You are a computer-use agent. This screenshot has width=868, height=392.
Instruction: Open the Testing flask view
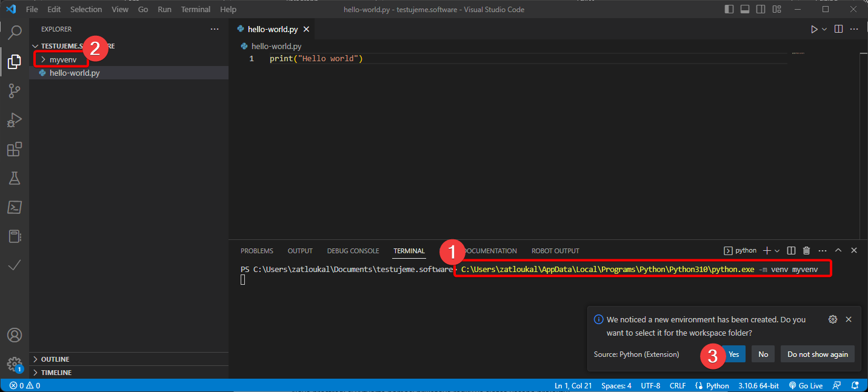click(15, 178)
